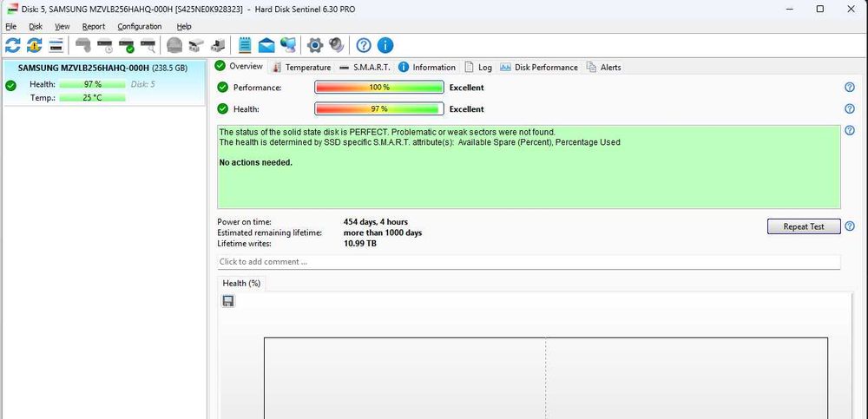Open the report notepad icon
Screen dimensions: 868x419
pos(244,45)
